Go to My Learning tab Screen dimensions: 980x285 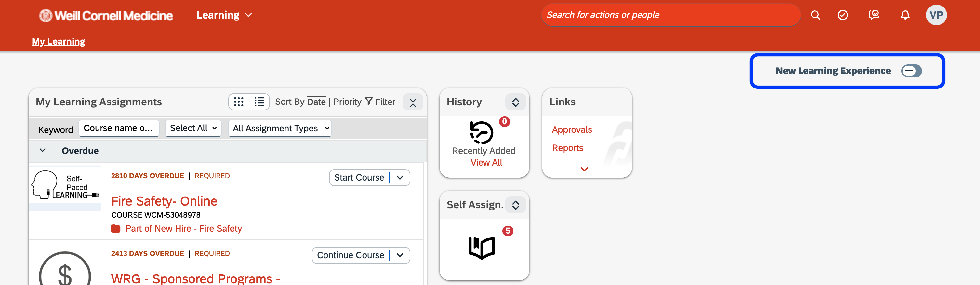[58, 41]
